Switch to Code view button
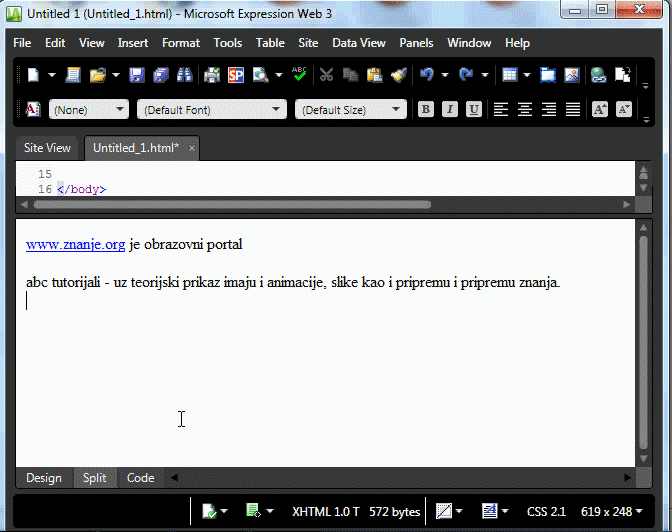672x532 pixels. 140,478
